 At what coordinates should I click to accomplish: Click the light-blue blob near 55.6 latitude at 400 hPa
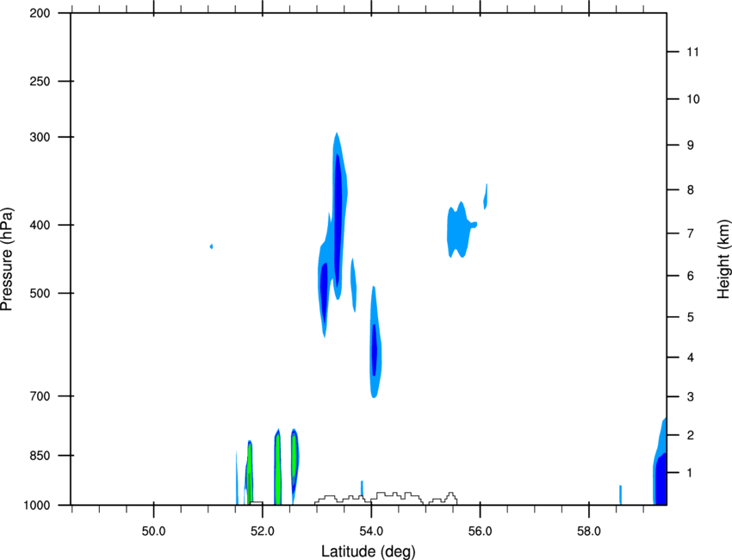pyautogui.click(x=460, y=229)
